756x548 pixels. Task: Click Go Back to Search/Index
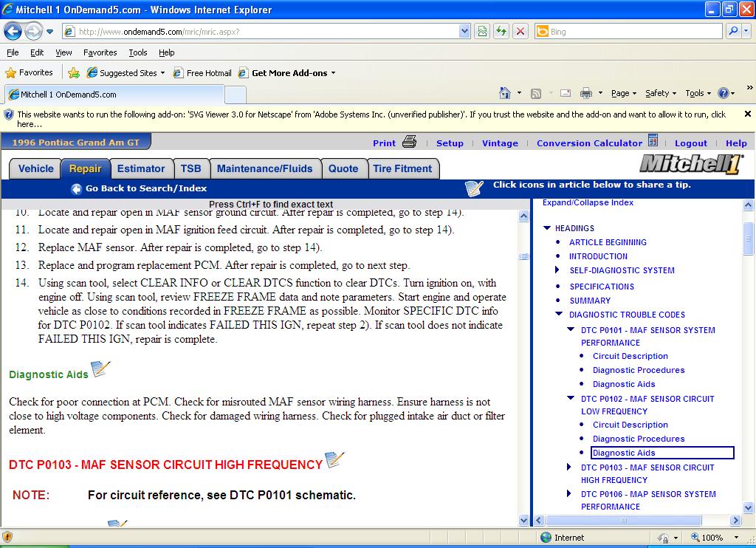point(140,188)
